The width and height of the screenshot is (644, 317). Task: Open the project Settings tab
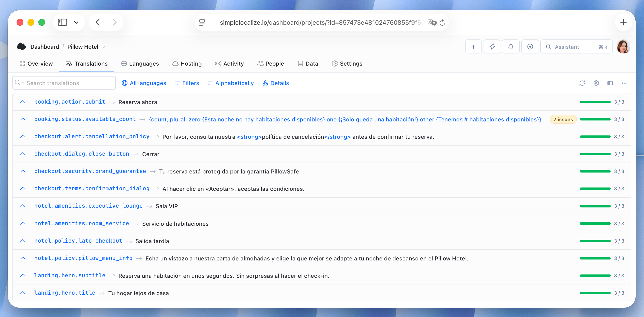tap(347, 64)
